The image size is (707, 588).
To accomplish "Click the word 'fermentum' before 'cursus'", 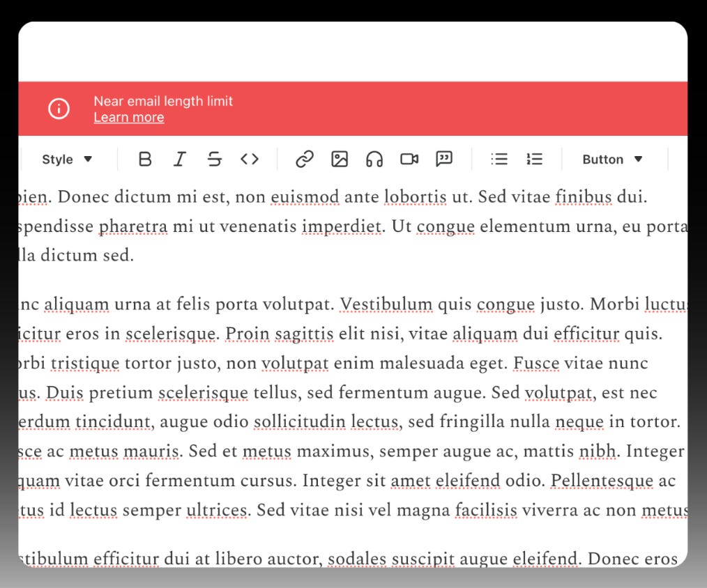I will [x=190, y=481].
